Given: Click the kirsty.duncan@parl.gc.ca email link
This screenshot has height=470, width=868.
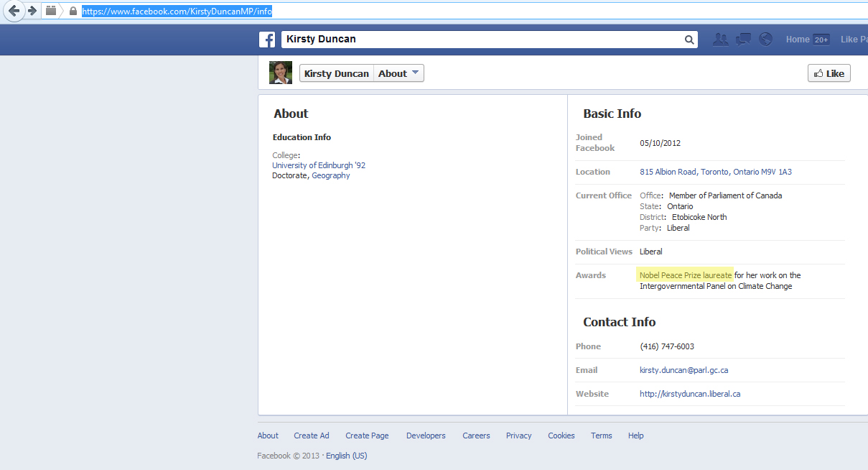Looking at the screenshot, I should coord(683,370).
